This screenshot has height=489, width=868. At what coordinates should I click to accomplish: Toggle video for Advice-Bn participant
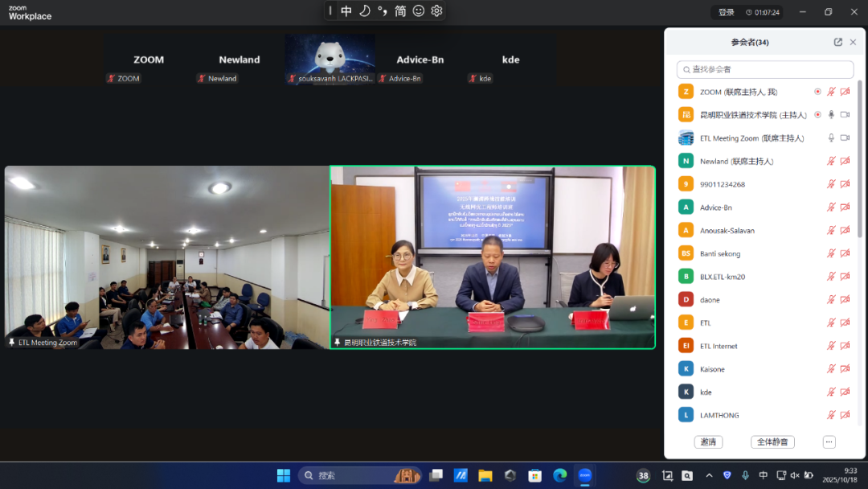(x=845, y=208)
